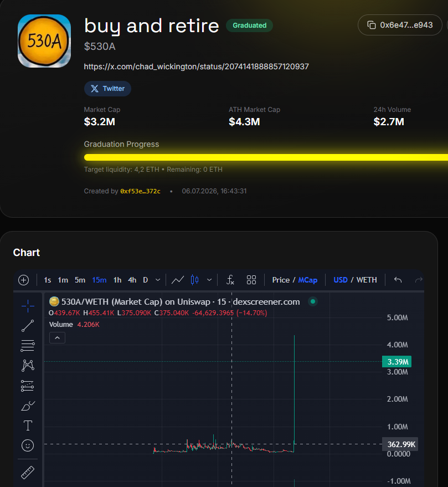Switch chart to MCap mode
This screenshot has width=448, height=487.
[308, 280]
